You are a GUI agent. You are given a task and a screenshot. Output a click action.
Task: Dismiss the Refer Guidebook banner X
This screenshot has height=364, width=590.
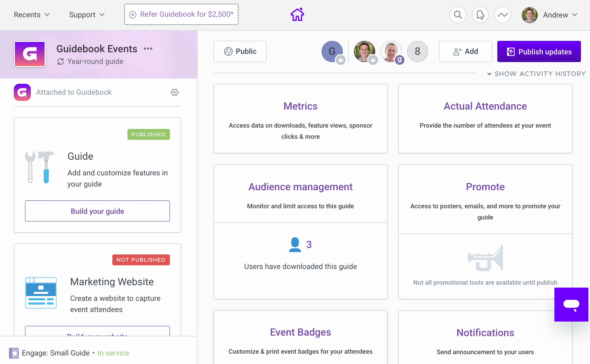[x=132, y=15]
